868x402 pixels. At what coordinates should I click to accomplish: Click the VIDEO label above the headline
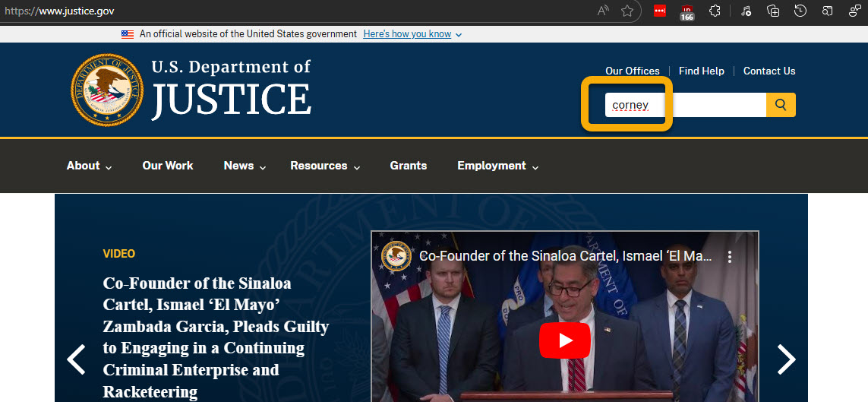119,254
